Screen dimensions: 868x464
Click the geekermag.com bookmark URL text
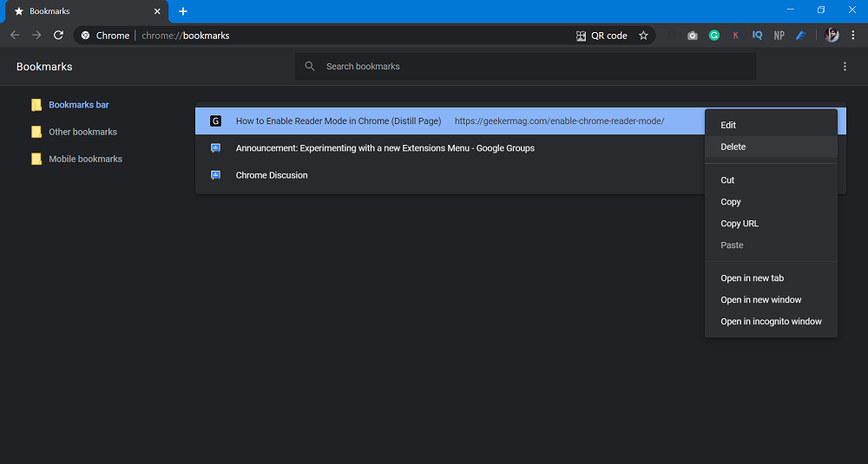point(559,121)
